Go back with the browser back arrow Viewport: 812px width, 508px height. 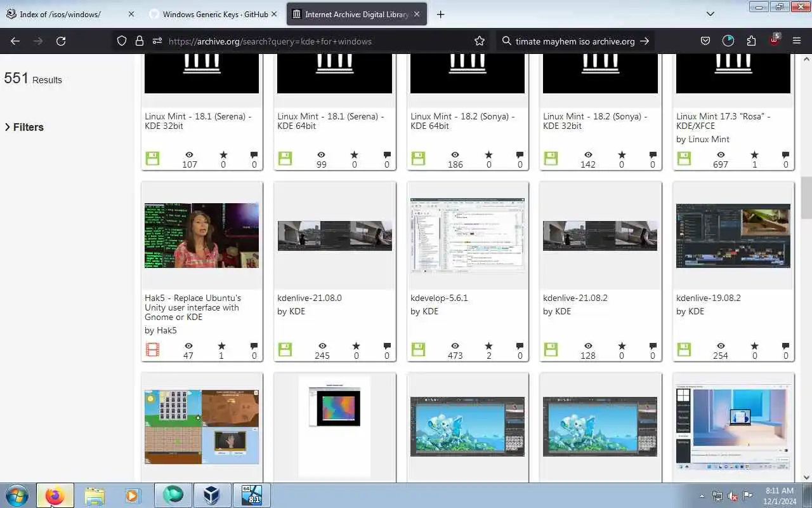(15, 41)
